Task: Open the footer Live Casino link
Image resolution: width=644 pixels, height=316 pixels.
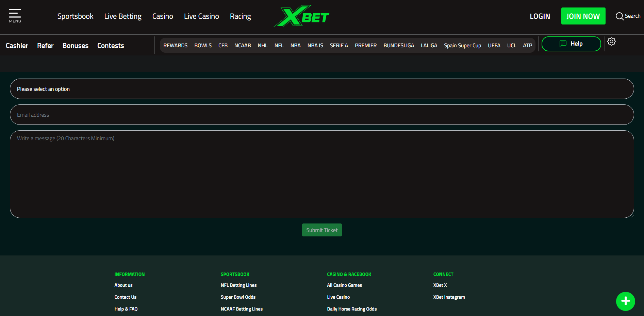Action: pos(338,297)
